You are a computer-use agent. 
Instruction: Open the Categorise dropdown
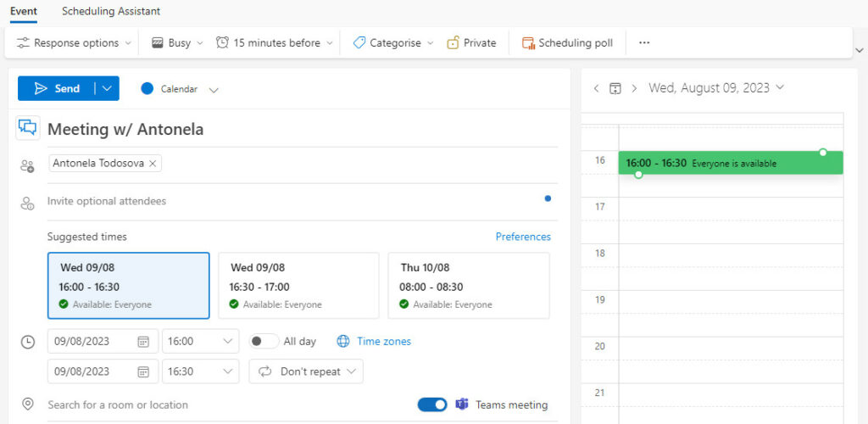(x=393, y=42)
